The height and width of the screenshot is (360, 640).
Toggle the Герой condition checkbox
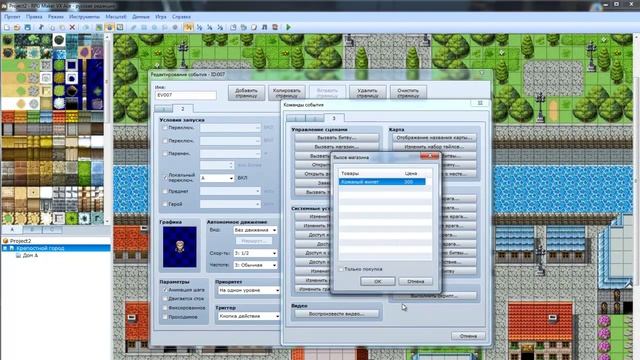(x=165, y=204)
